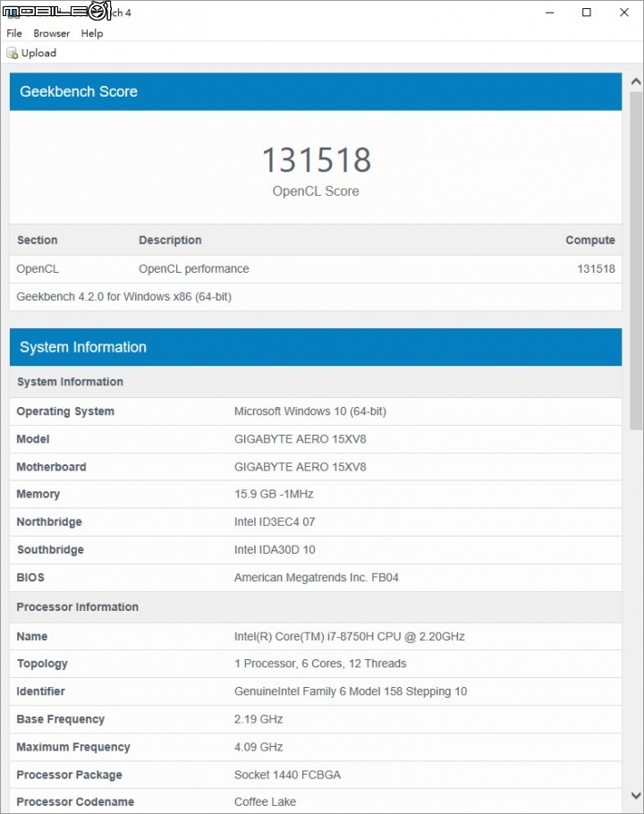Screen dimensions: 644x814
Task: Click the scrollbar up arrow
Action: (636, 81)
